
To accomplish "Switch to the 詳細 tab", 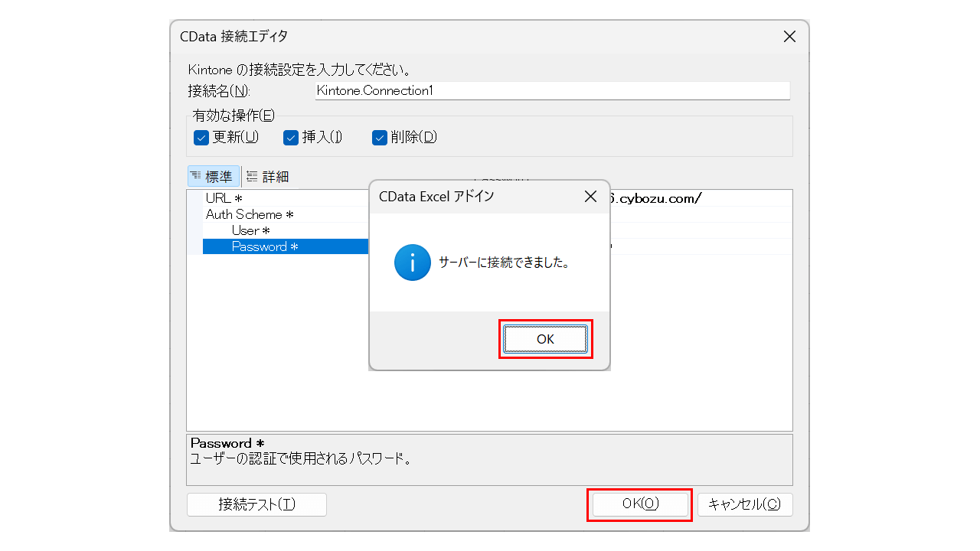I will [x=268, y=177].
